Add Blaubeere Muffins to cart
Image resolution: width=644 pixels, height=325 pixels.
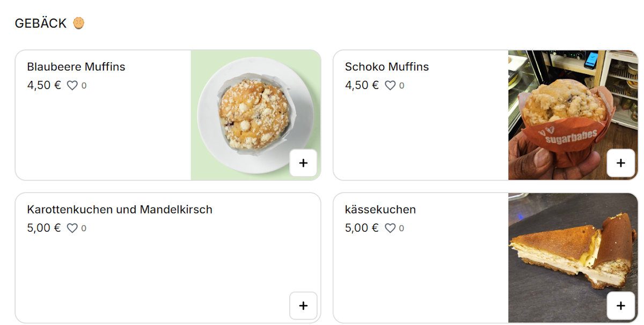[x=303, y=163]
